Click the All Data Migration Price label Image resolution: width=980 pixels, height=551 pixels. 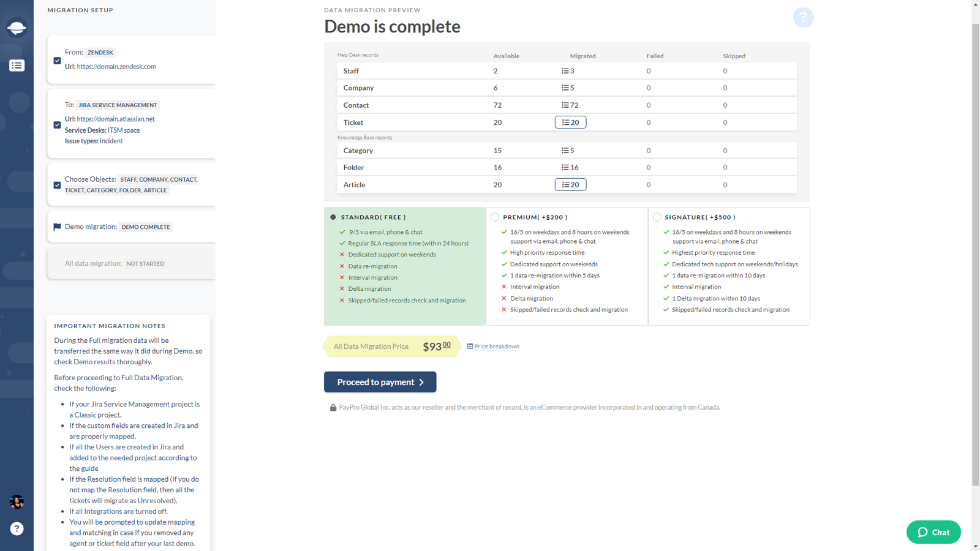[371, 347]
